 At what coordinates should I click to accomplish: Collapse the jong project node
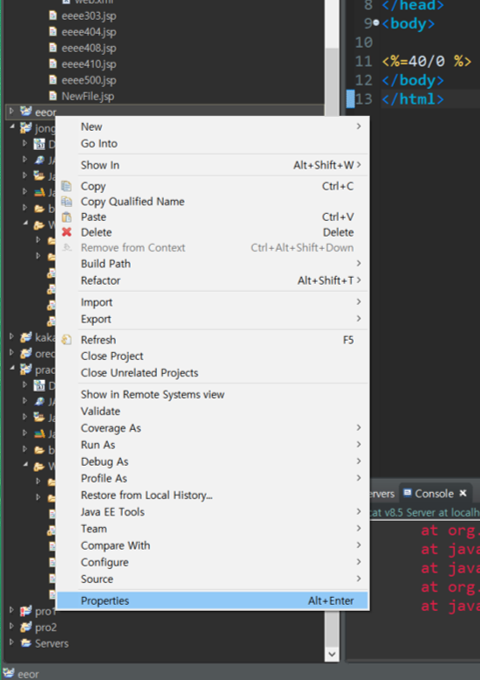click(x=12, y=128)
